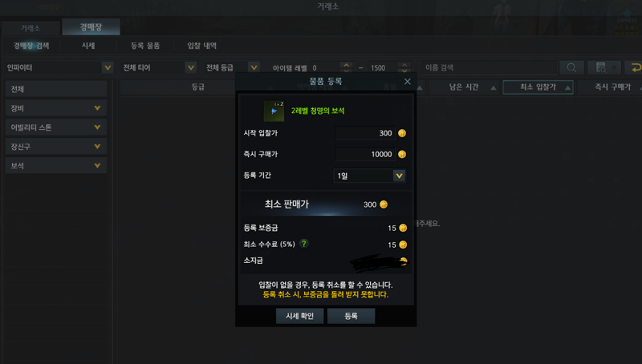
Task: Open the 등록 기간 dropdown showing 1일
Action: click(x=369, y=176)
